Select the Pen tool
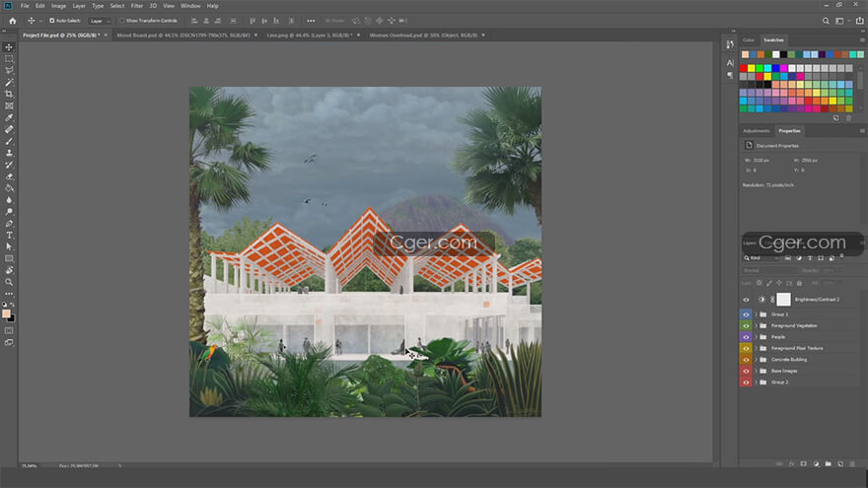 pos(9,224)
